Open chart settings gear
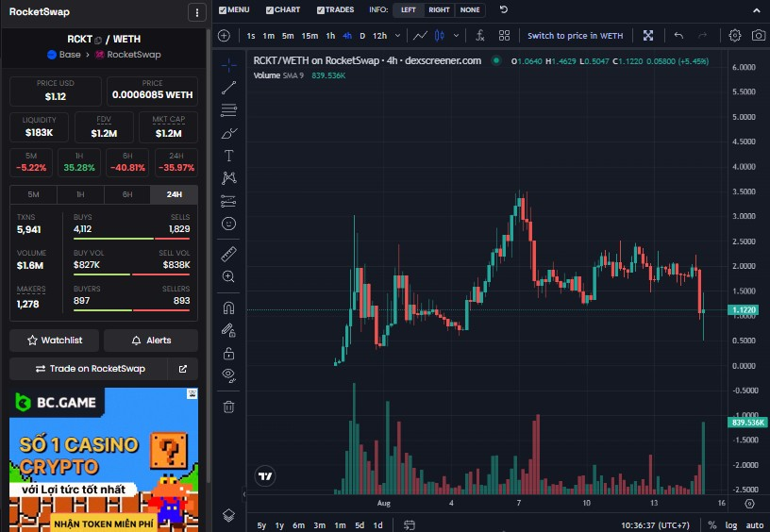The width and height of the screenshot is (770, 532). 735,35
